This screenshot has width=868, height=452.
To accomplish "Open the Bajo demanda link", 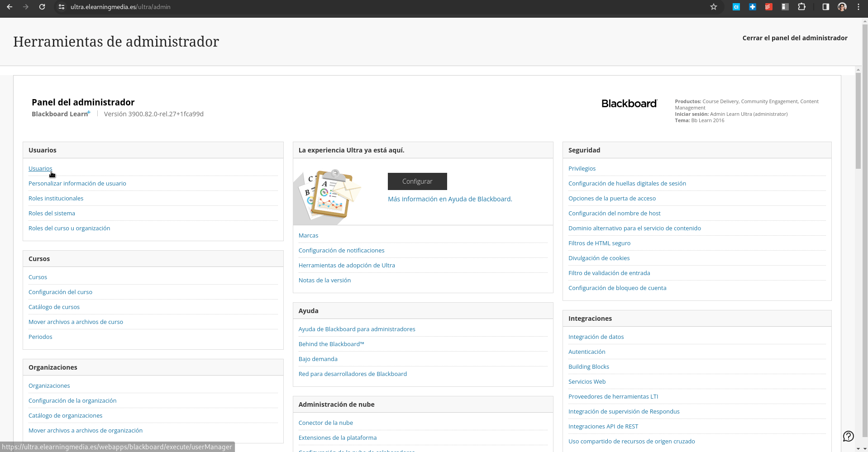I will (318, 359).
